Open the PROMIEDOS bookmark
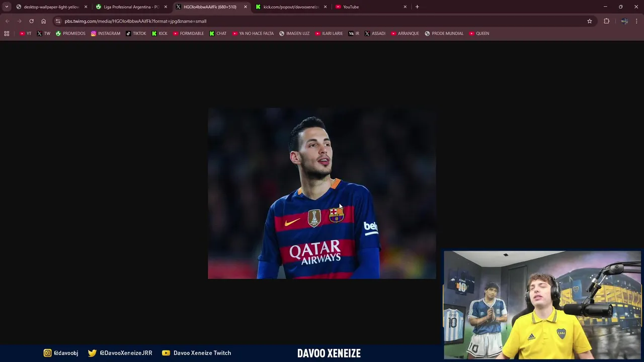The image size is (644, 362). pyautogui.click(x=70, y=33)
